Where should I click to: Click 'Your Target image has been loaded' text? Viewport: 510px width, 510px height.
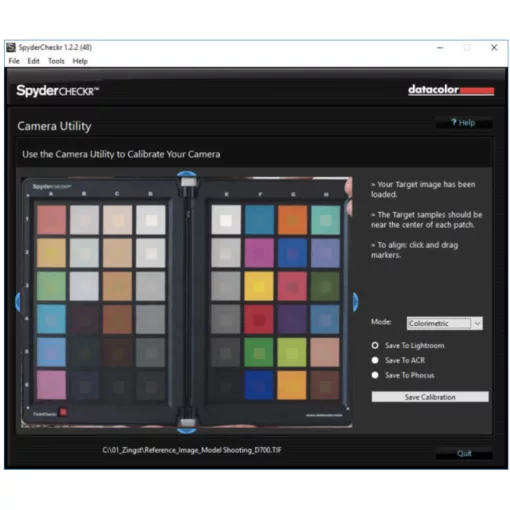[x=423, y=189]
